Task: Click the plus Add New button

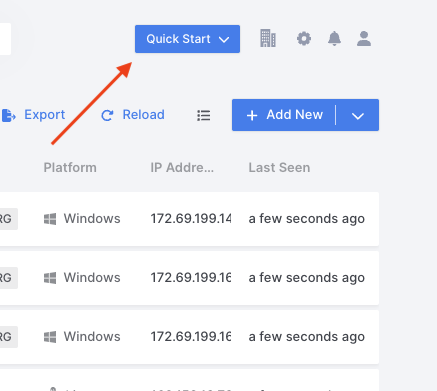Action: pyautogui.click(x=284, y=115)
